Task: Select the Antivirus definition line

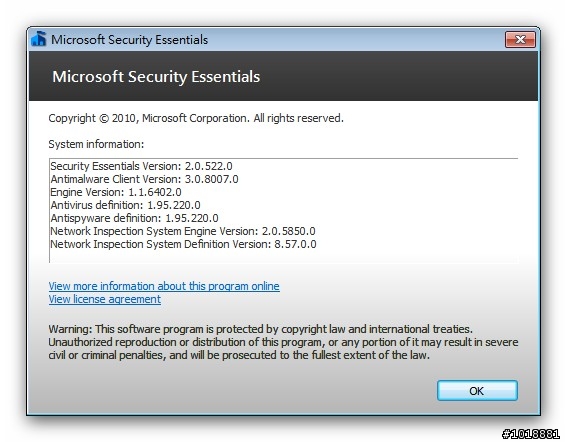Action: [x=125, y=205]
